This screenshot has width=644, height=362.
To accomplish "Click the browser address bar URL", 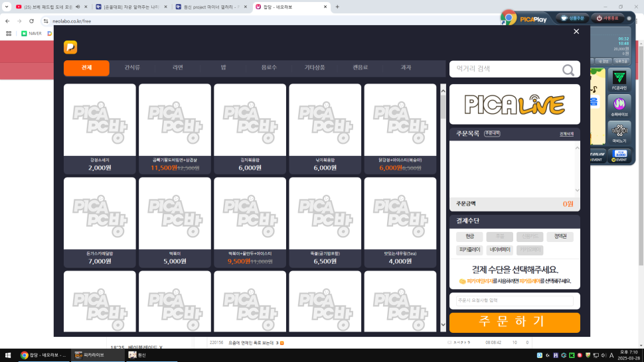I will click(x=72, y=21).
